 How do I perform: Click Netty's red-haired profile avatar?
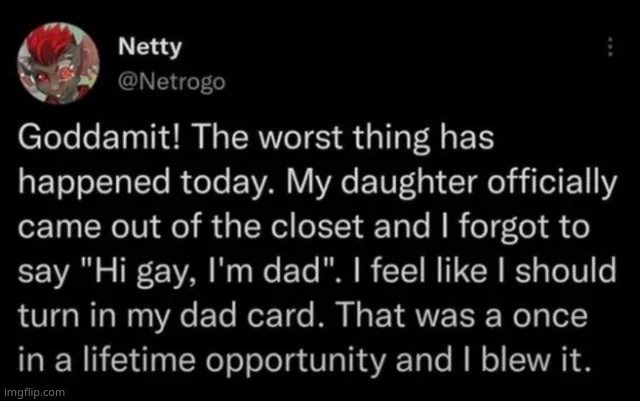pos(62,63)
